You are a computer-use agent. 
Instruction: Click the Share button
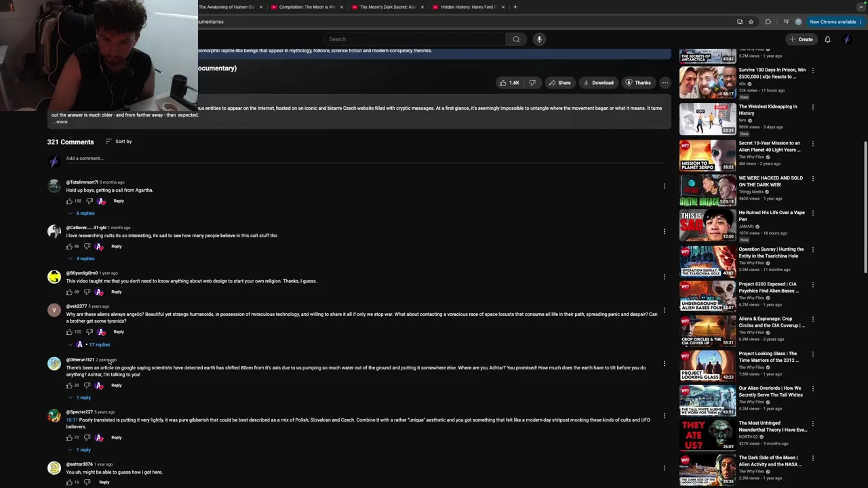pos(559,83)
